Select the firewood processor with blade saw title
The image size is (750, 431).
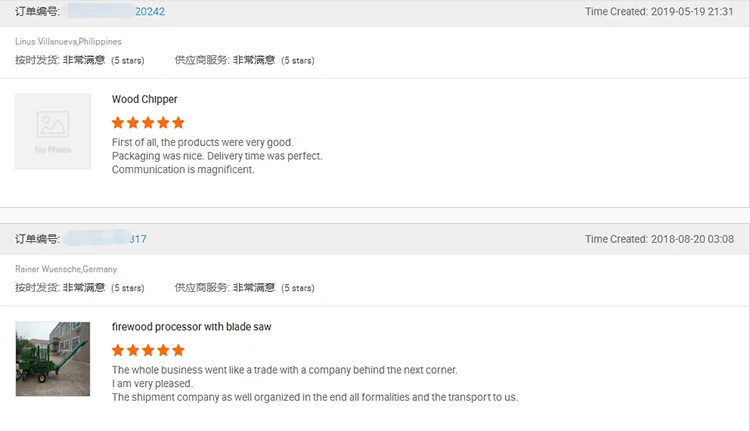tap(191, 327)
